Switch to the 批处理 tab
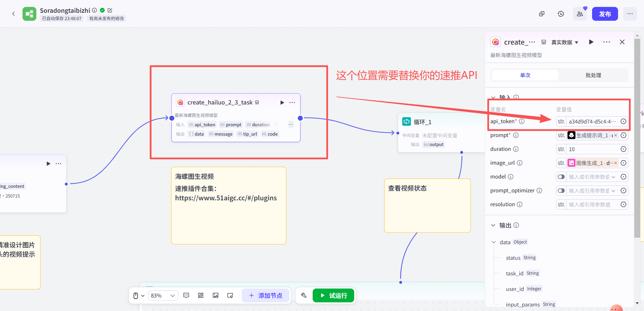 tap(593, 75)
